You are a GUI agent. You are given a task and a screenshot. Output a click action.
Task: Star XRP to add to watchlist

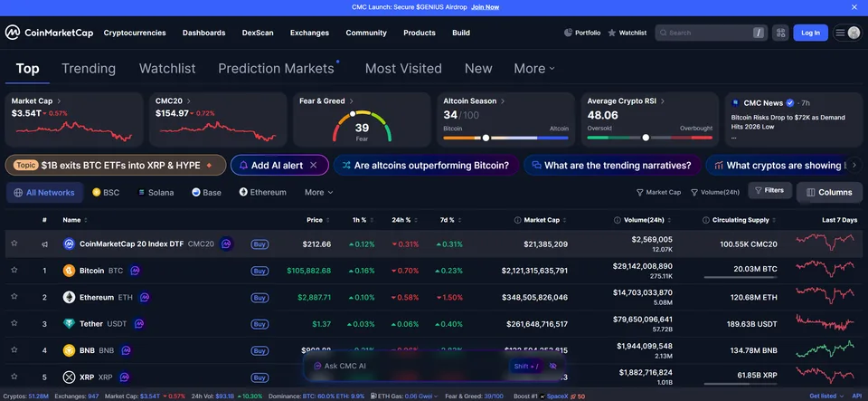(14, 377)
